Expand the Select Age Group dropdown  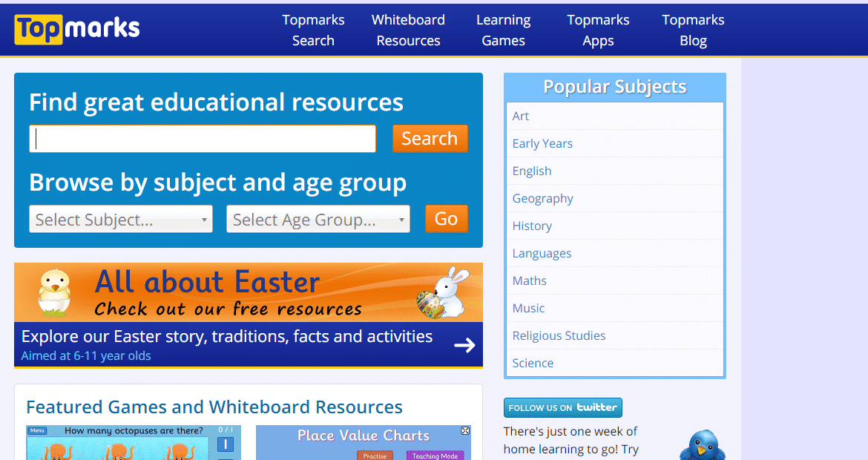(x=318, y=219)
